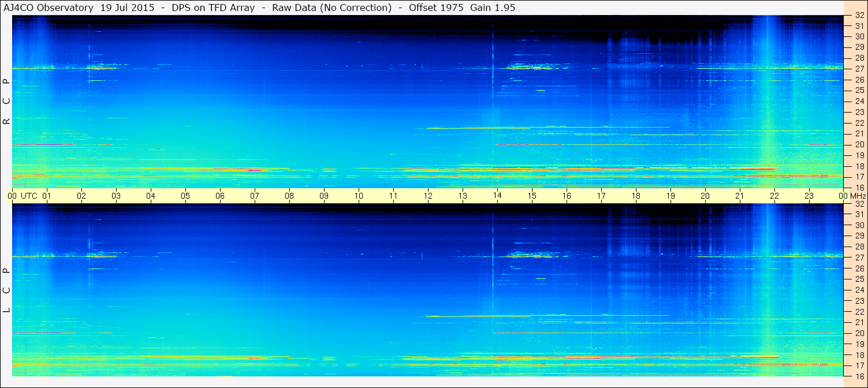Select the Gain 1.95 value
The image size is (868, 388).
click(493, 8)
